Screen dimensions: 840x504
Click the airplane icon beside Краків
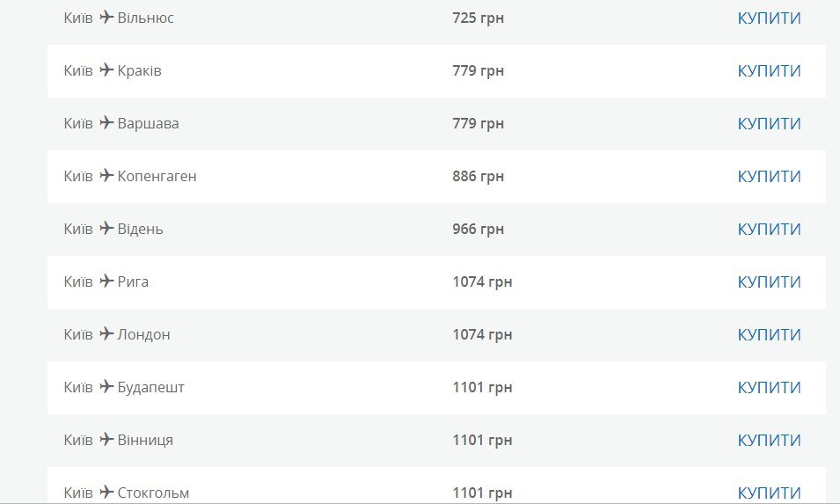pyautogui.click(x=106, y=69)
